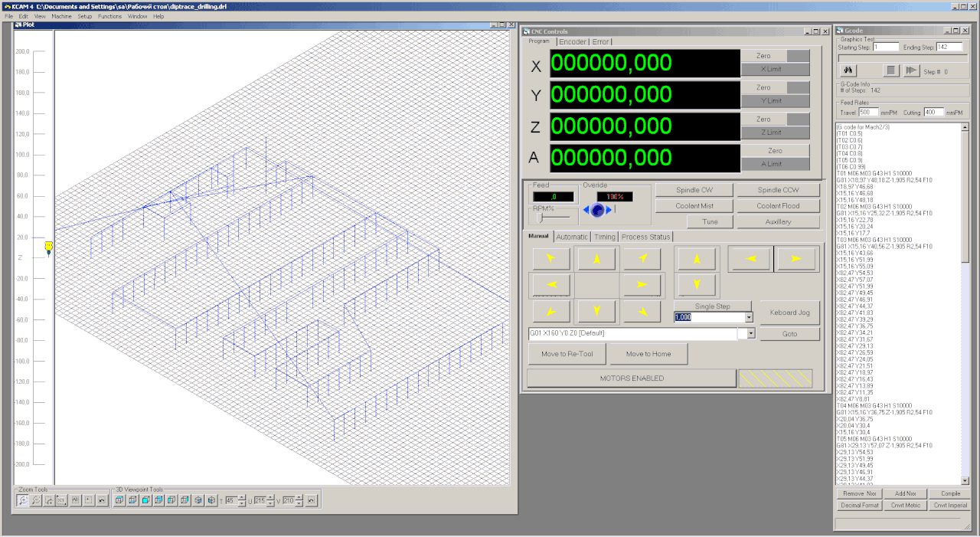Open the File menu
This screenshot has height=537, width=980.
tap(9, 16)
